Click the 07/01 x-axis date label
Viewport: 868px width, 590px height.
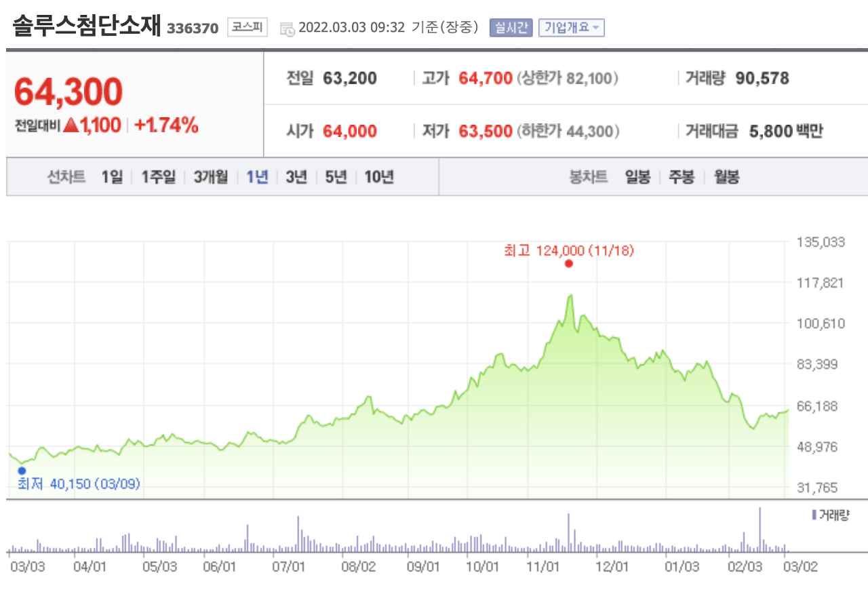288,567
